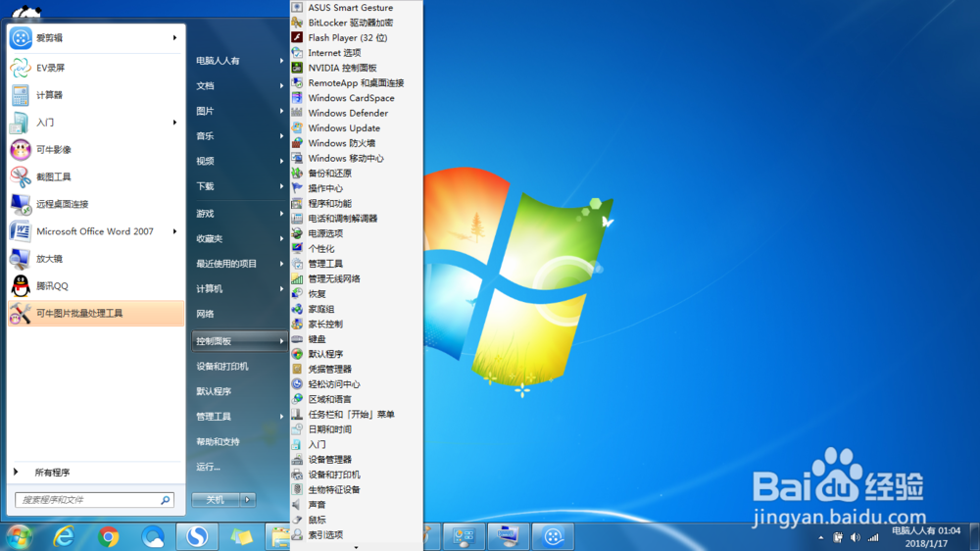Open 电脑人人有 user folder
The height and width of the screenshot is (551, 980).
click(x=239, y=61)
